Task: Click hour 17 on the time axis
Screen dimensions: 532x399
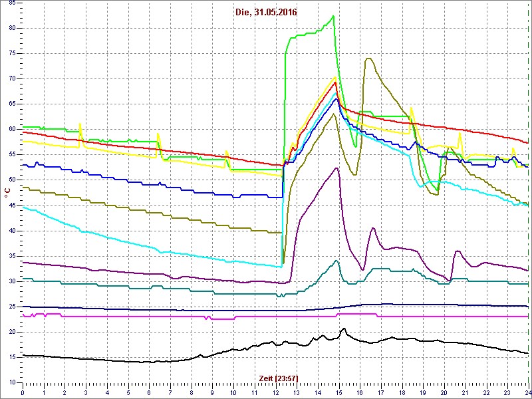Action: 381,393
